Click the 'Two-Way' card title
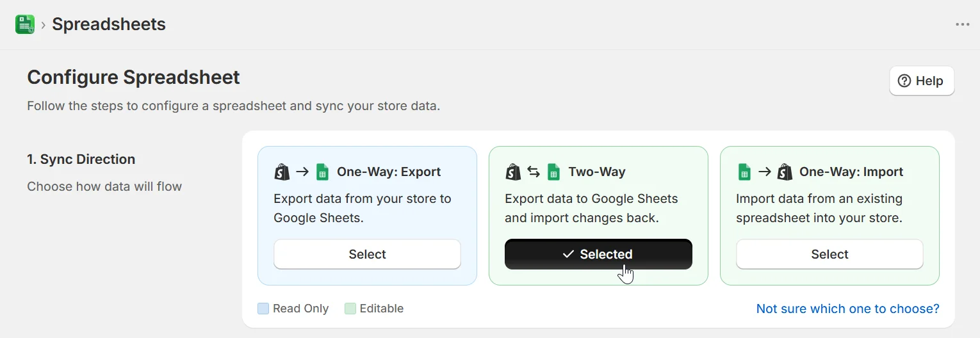 [597, 172]
